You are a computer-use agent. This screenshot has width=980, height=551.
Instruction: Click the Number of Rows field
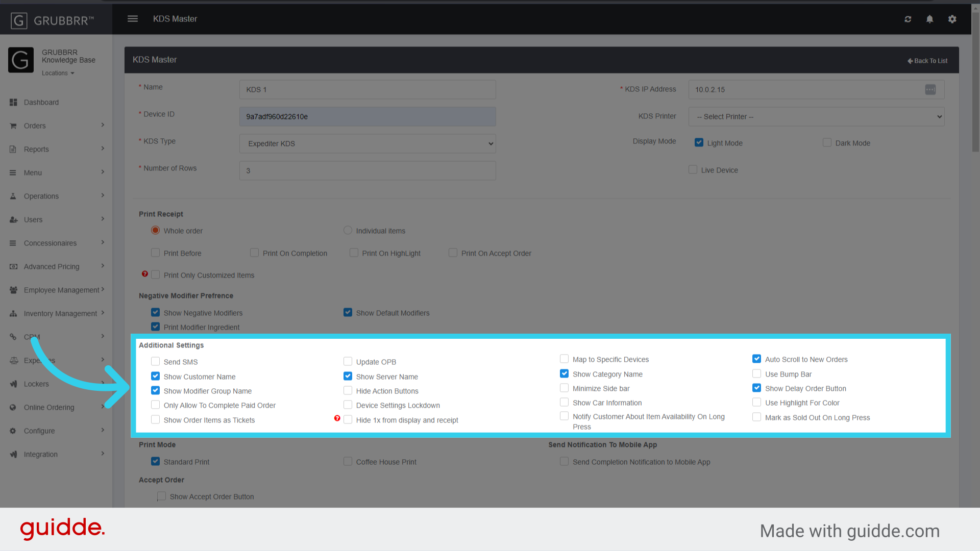point(367,171)
